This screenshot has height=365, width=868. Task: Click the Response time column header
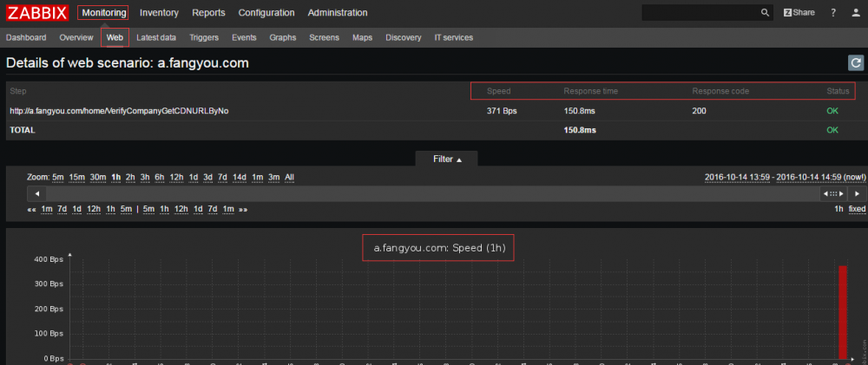pyautogui.click(x=590, y=91)
